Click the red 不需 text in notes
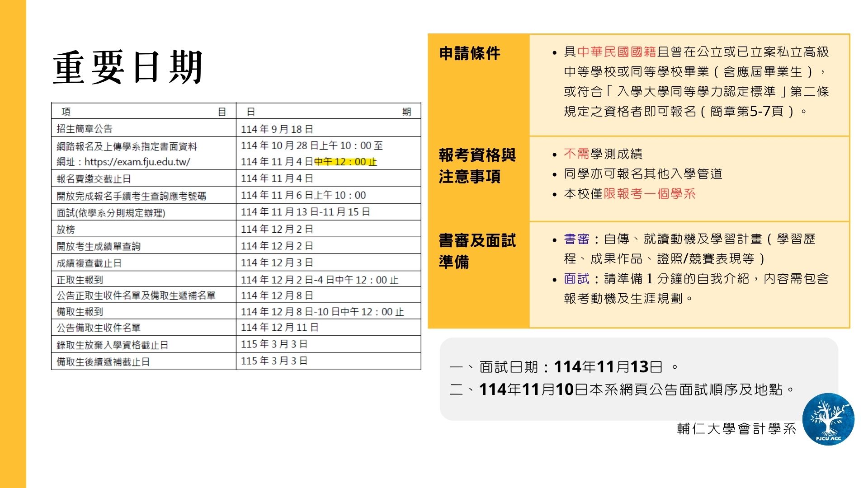The width and height of the screenshot is (868, 488). (576, 154)
